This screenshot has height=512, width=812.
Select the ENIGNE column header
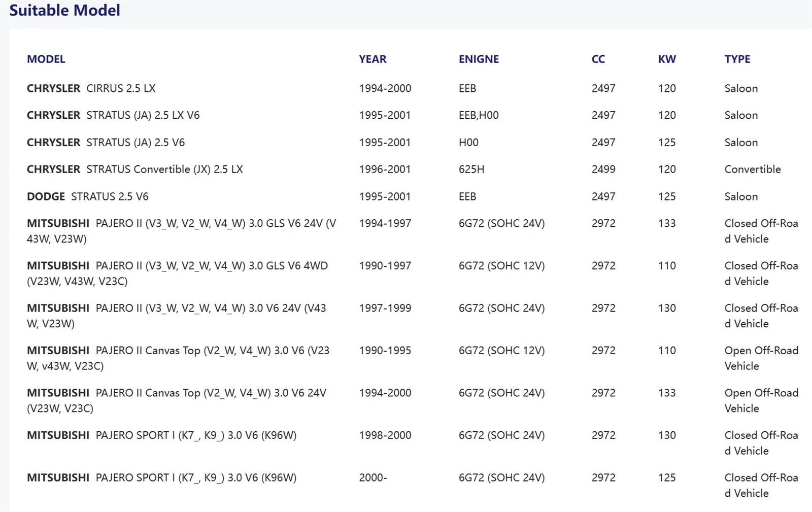[479, 59]
